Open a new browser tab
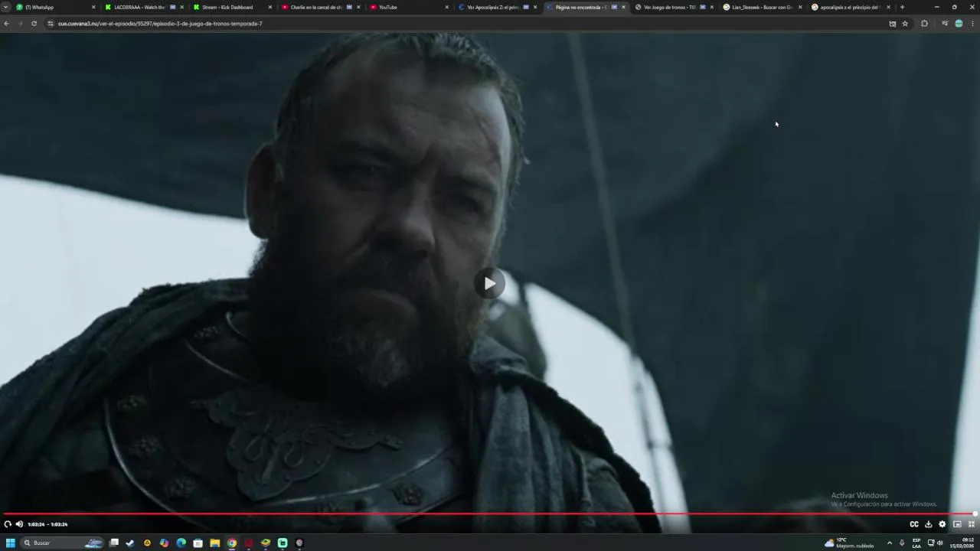Screen dimensions: 980x551 (x=902, y=7)
